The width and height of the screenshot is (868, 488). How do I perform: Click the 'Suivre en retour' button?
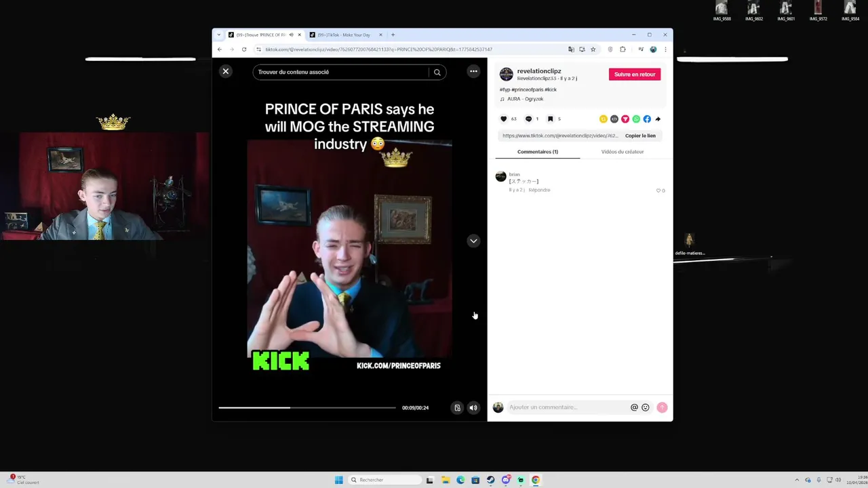click(x=635, y=74)
